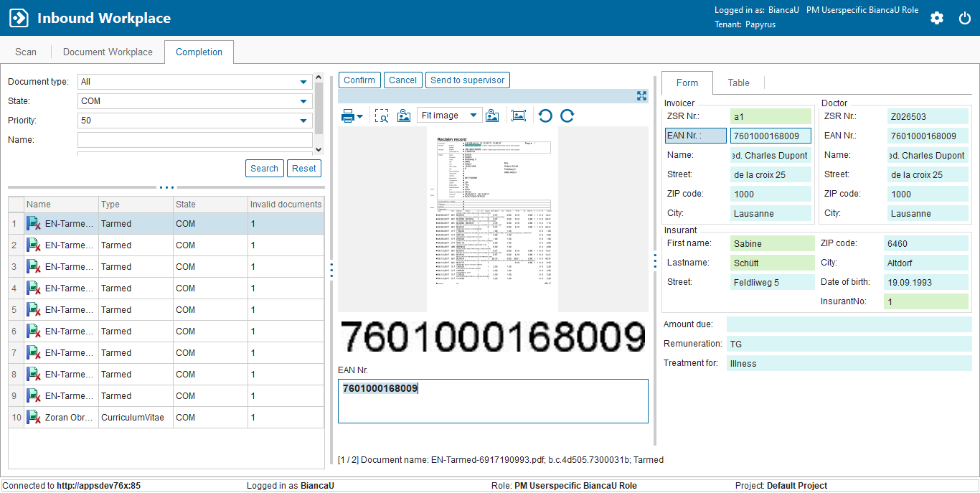Click Treatment for field Illness
Screen dimensions: 980x493
pyautogui.click(x=849, y=364)
